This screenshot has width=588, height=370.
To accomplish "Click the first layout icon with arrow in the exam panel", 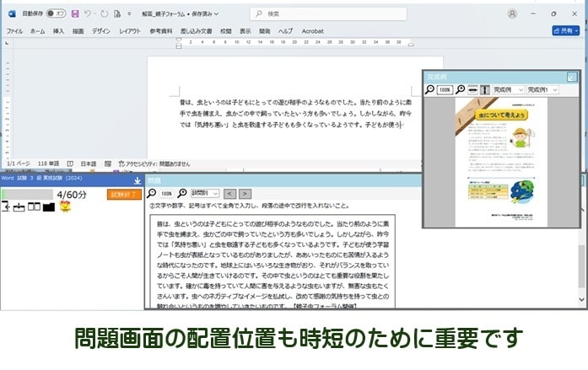I will (x=6, y=206).
